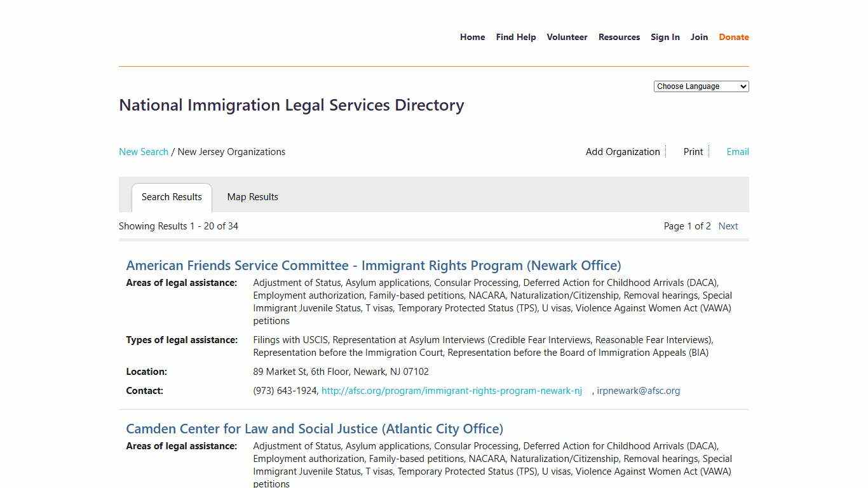Image resolution: width=868 pixels, height=488 pixels.
Task: Sign In to the directory
Action: pyautogui.click(x=665, y=37)
